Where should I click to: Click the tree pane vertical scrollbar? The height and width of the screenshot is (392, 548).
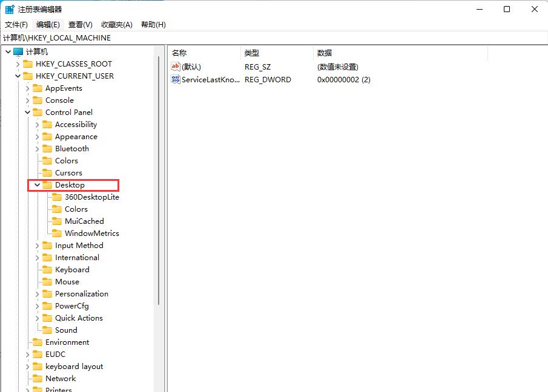[x=159, y=181]
